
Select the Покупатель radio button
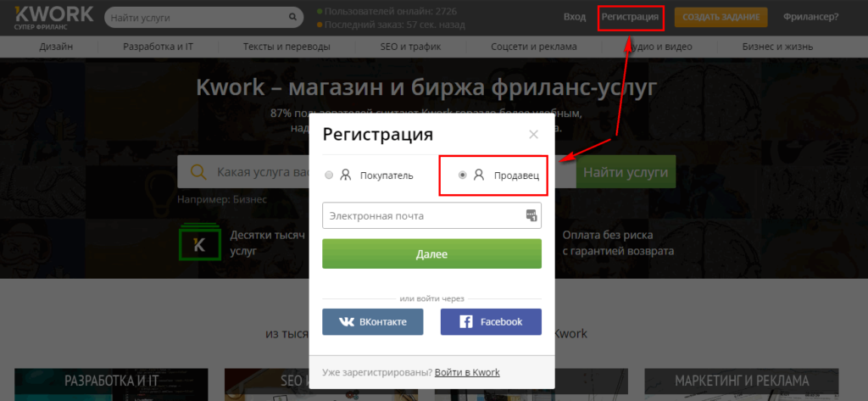point(329,175)
